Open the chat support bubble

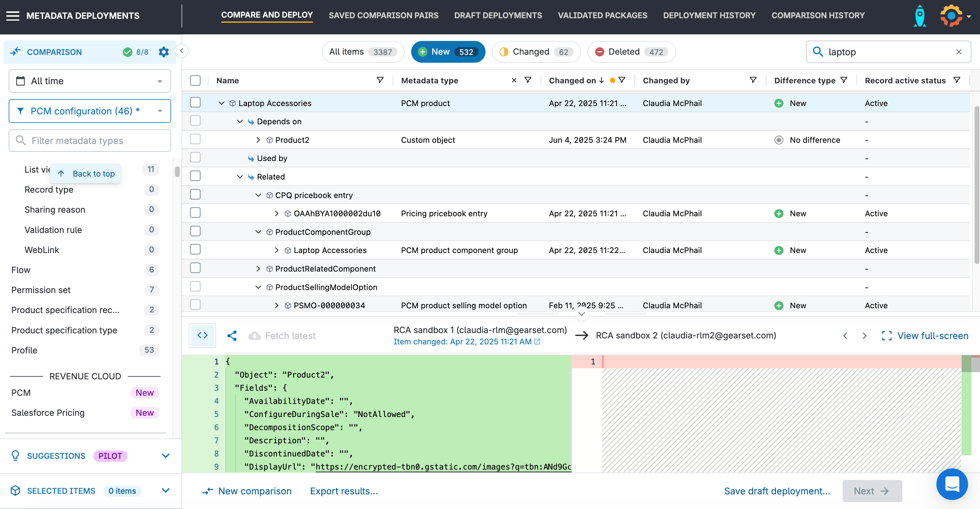952,484
